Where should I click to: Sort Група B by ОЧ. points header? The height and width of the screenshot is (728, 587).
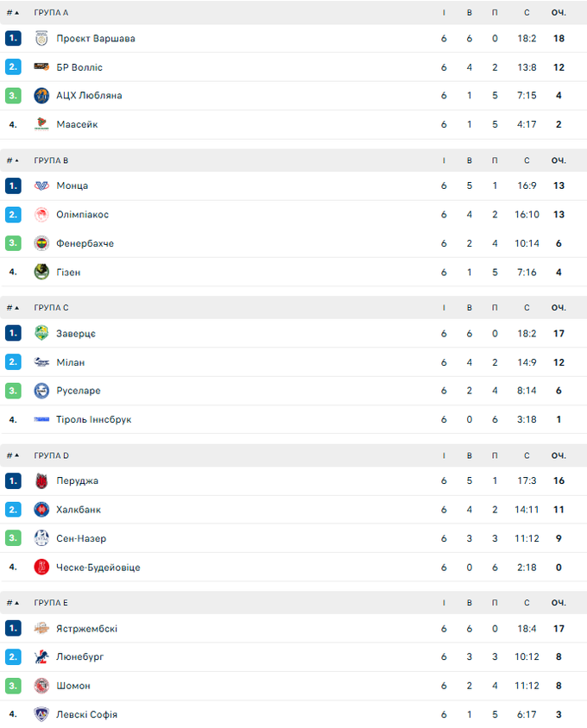coord(559,160)
